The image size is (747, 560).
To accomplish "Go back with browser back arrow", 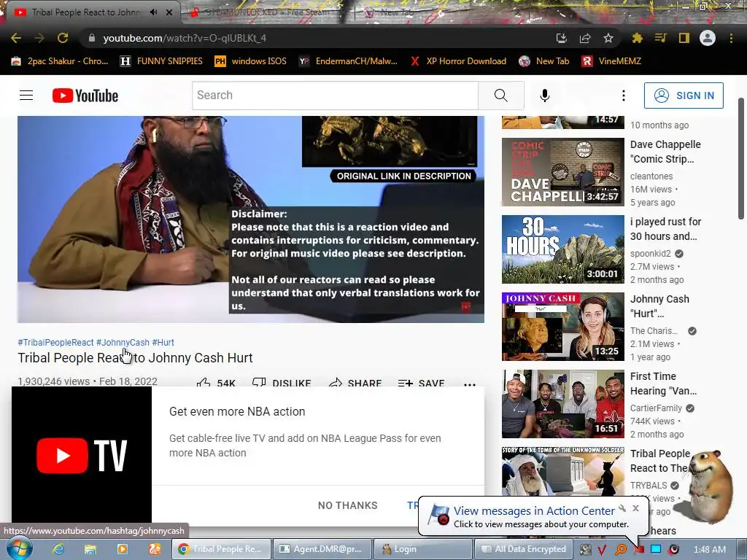I will [x=16, y=38].
